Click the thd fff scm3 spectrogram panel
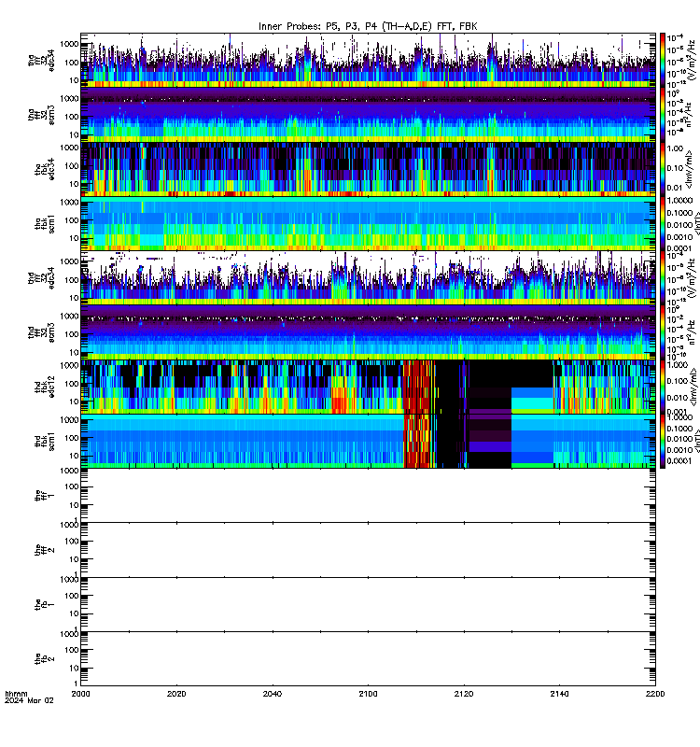 [x=368, y=333]
